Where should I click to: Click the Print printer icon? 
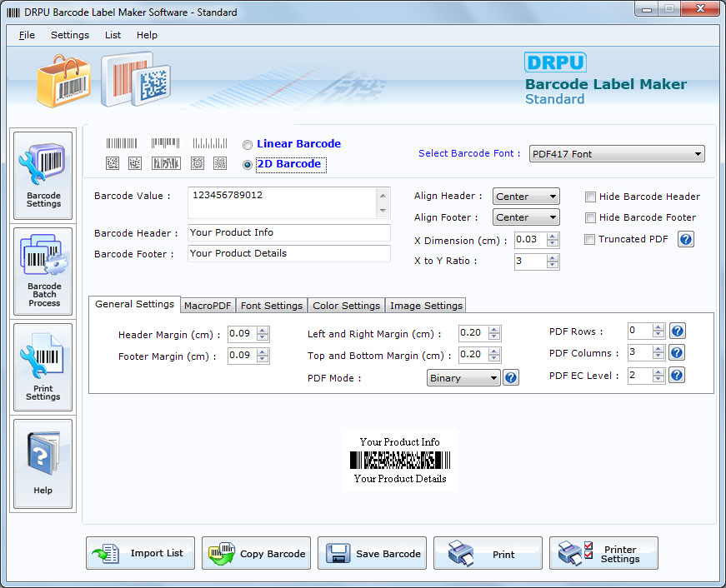(x=461, y=553)
